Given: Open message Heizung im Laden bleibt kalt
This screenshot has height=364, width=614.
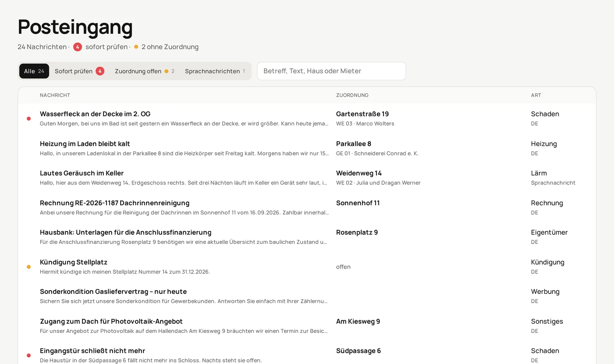Looking at the screenshot, I should pos(85,144).
